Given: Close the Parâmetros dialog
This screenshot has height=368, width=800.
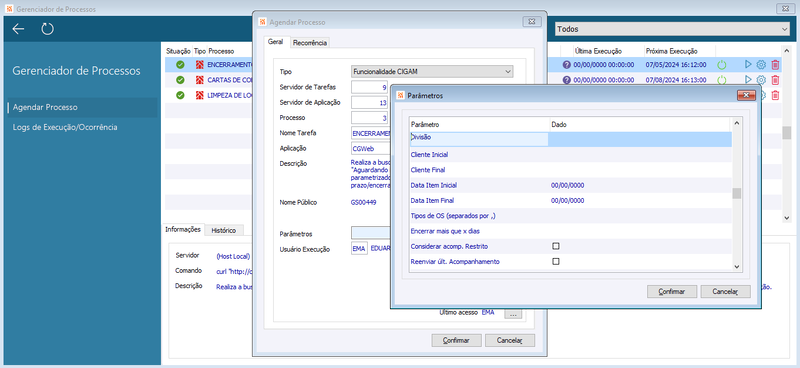Looking at the screenshot, I should tap(746, 95).
